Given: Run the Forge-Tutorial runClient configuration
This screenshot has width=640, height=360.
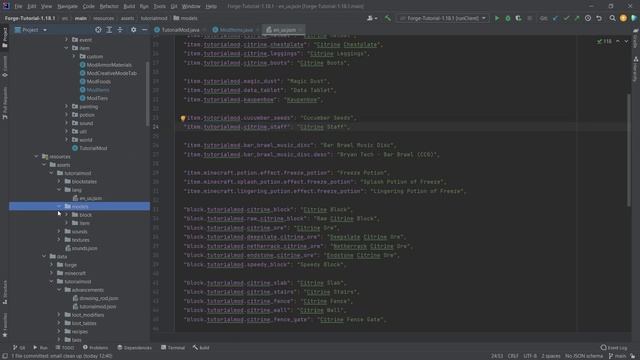Looking at the screenshot, I should click(x=497, y=18).
